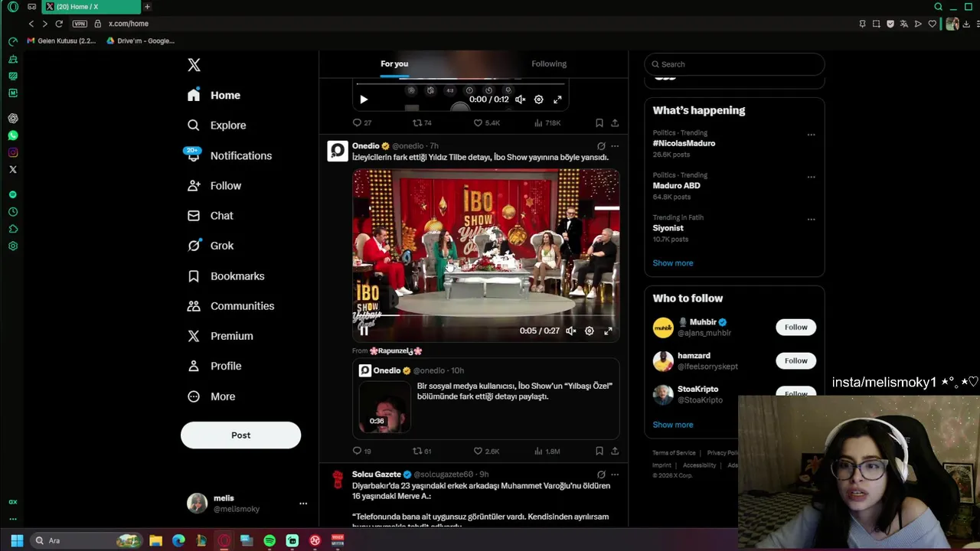Viewport: 980px width, 551px height.
Task: Open the browser search tabs magnifier
Action: point(938,7)
